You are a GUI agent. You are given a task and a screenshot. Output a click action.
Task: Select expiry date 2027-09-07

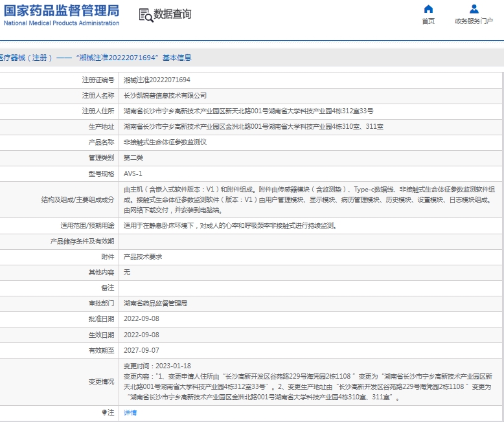click(x=141, y=350)
